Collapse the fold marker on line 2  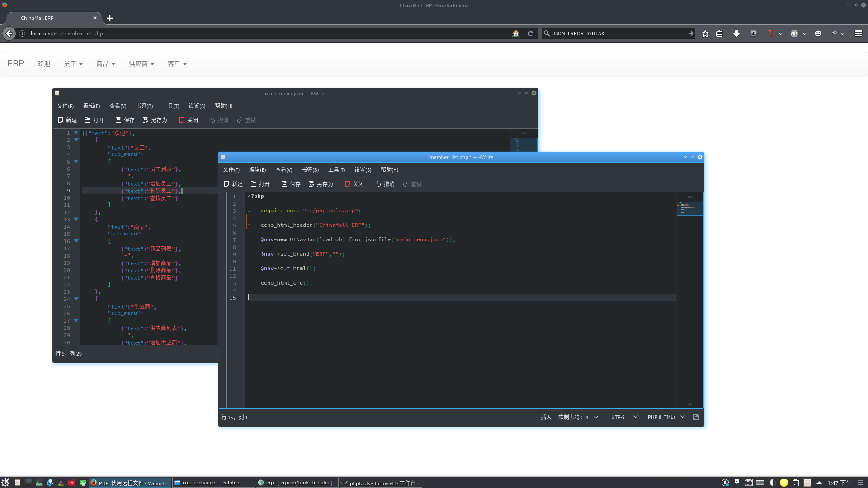point(76,140)
